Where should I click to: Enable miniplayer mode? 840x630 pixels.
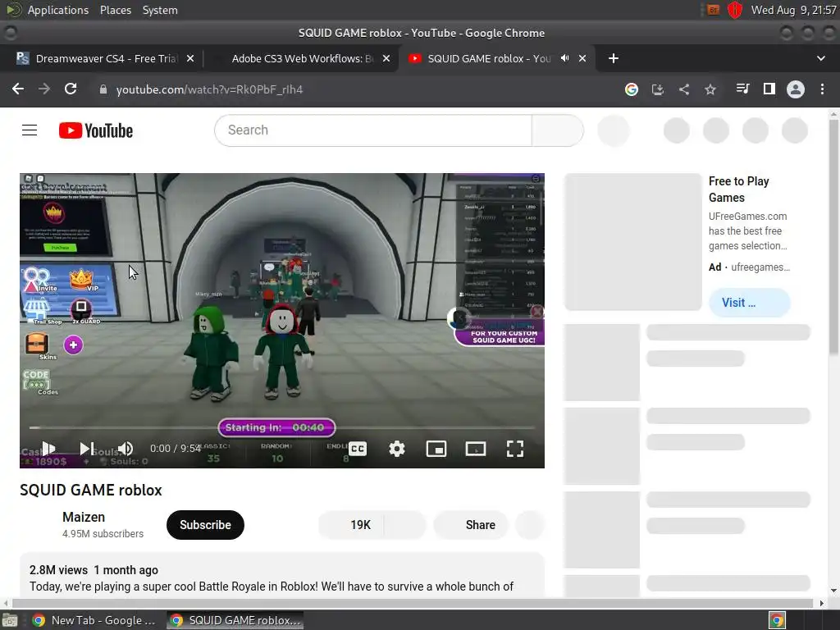point(436,449)
